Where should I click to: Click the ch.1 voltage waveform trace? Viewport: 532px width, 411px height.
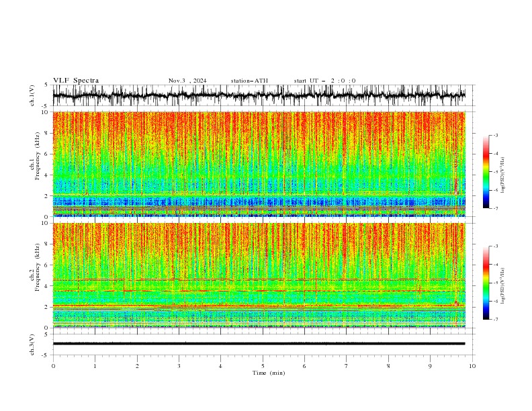[x=259, y=95]
